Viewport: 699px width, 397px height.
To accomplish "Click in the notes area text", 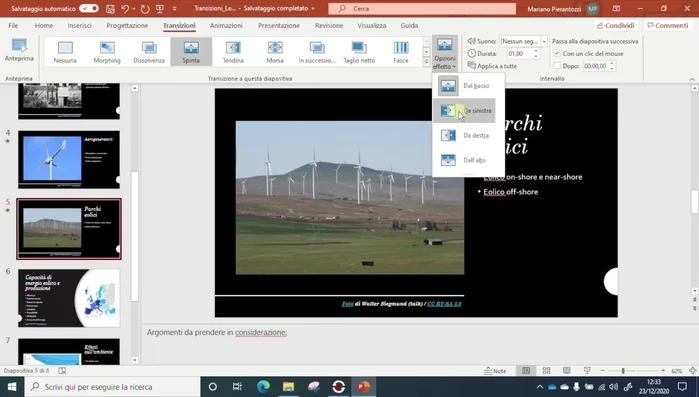I will click(x=217, y=332).
